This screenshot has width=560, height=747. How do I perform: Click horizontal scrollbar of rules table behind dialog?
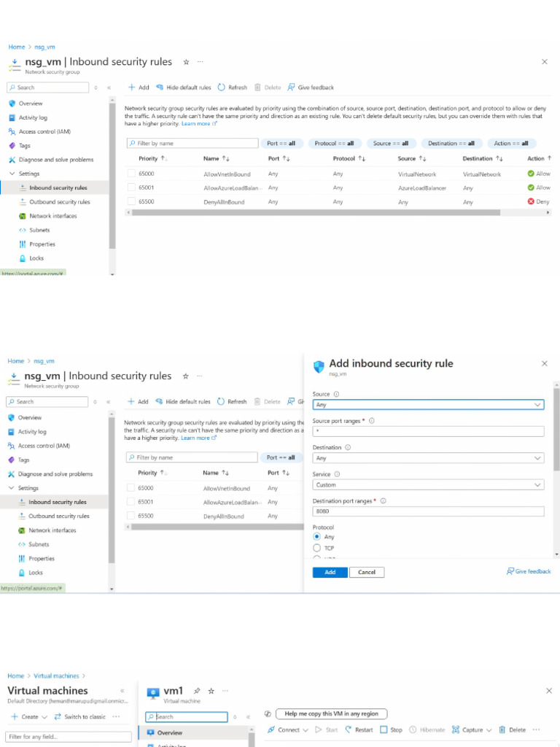click(x=217, y=527)
